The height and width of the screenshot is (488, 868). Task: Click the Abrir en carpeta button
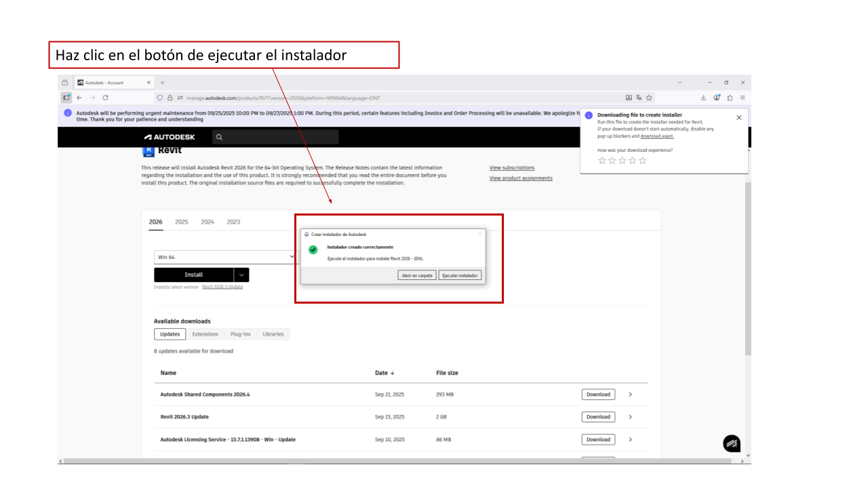[x=417, y=275]
